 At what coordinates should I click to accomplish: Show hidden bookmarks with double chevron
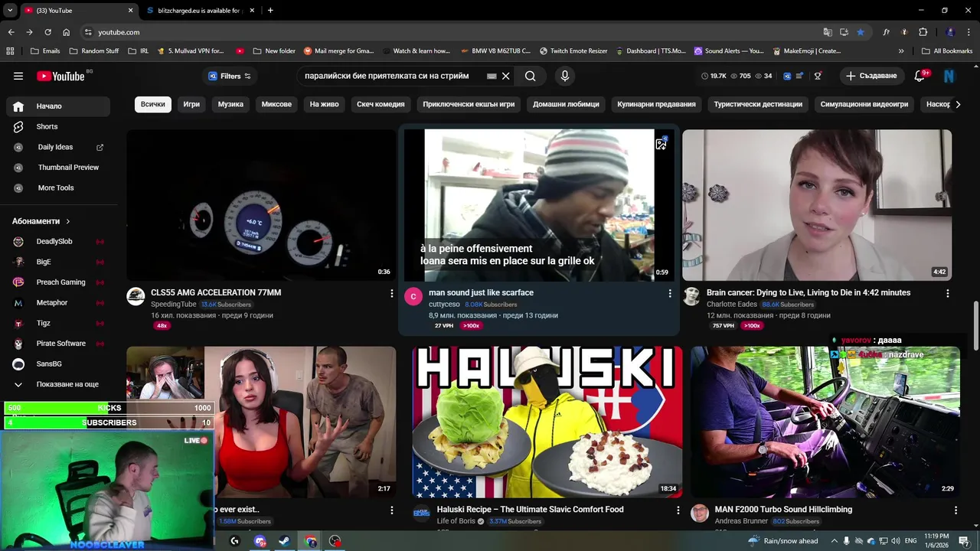pyautogui.click(x=901, y=51)
